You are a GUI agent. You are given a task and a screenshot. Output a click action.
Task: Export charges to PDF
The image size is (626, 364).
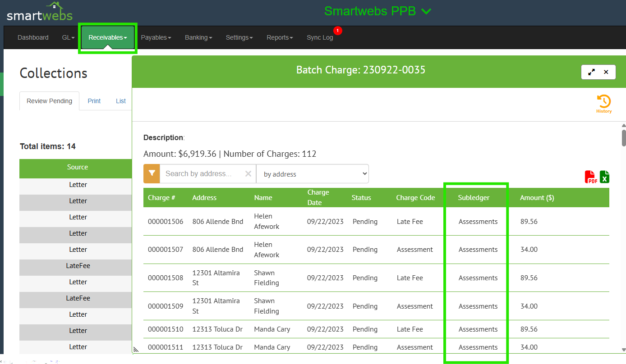[x=590, y=177]
